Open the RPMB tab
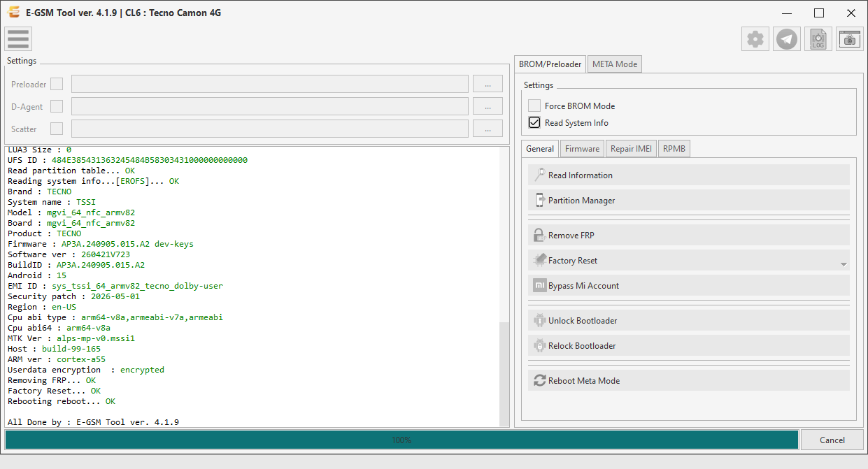The width and height of the screenshot is (868, 469). (x=674, y=148)
